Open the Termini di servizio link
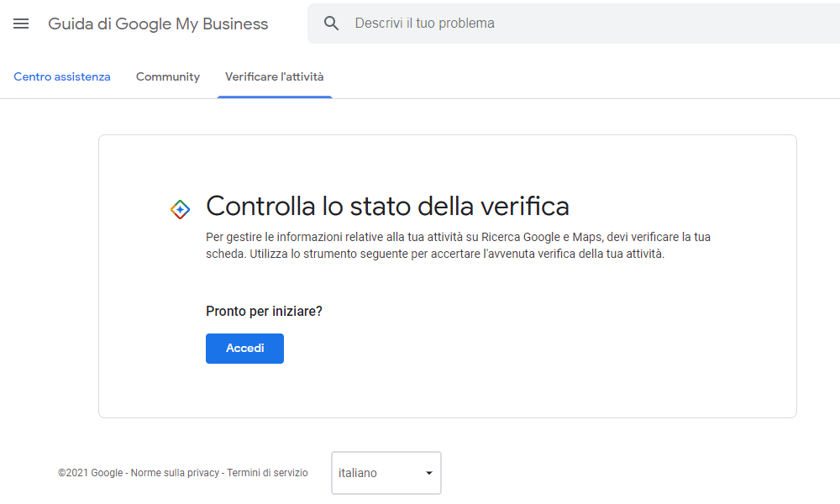 pos(266,473)
